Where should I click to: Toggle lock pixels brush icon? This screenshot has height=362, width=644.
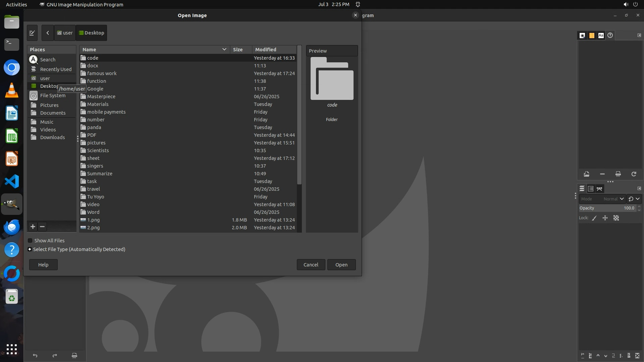pyautogui.click(x=594, y=218)
